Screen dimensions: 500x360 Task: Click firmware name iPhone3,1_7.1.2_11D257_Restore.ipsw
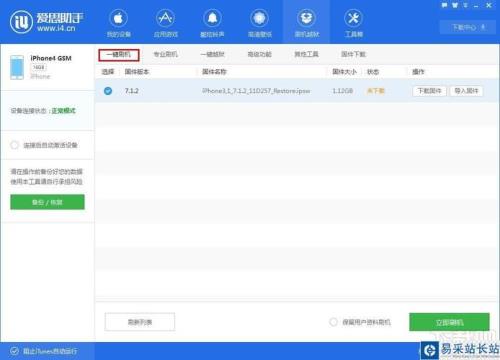coord(256,91)
